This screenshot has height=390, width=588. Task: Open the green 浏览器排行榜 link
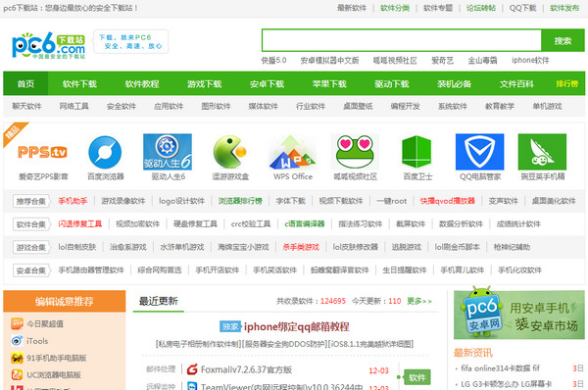(240, 201)
